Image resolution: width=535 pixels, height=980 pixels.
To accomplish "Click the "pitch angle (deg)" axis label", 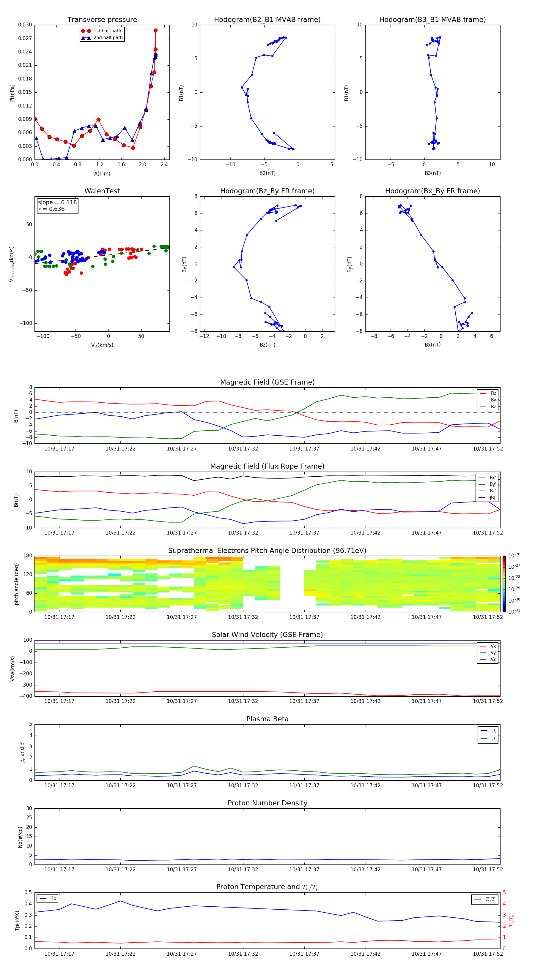I will coord(16,584).
